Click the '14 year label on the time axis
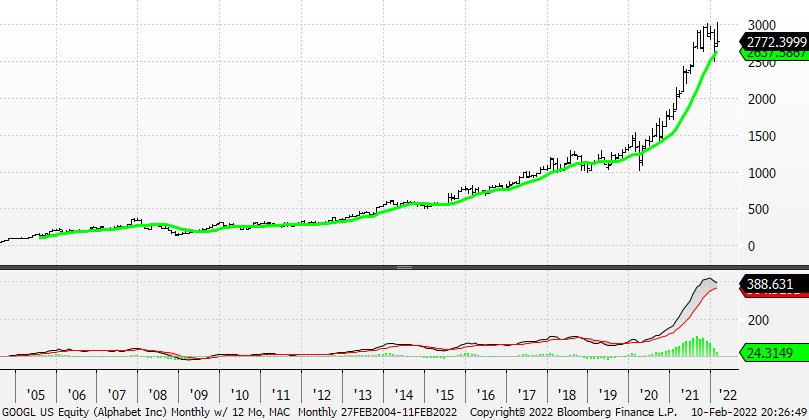Viewport: 809px width, 420px height. 403,395
